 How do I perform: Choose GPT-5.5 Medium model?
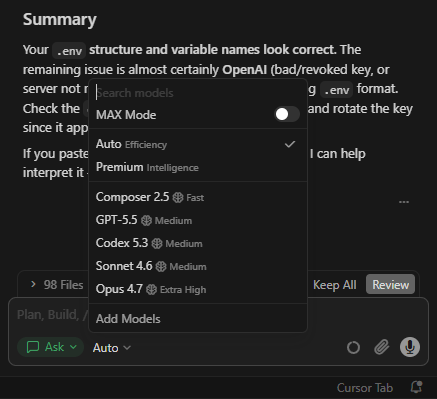(198, 220)
